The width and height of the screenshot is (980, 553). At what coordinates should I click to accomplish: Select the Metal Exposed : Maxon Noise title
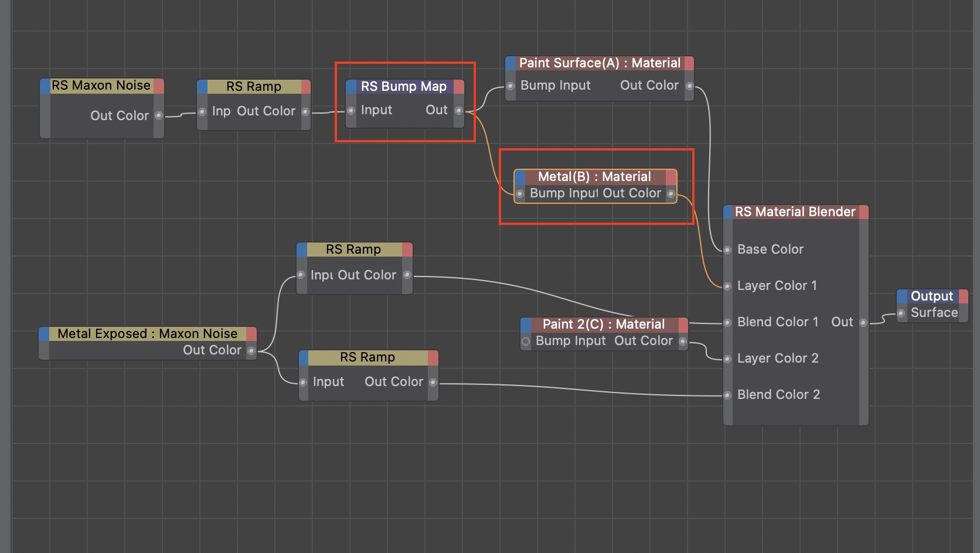(x=147, y=334)
